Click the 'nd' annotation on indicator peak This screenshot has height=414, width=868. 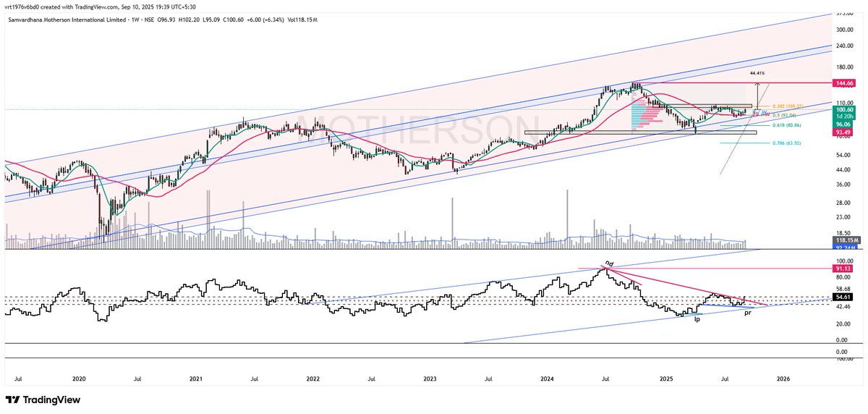[609, 263]
